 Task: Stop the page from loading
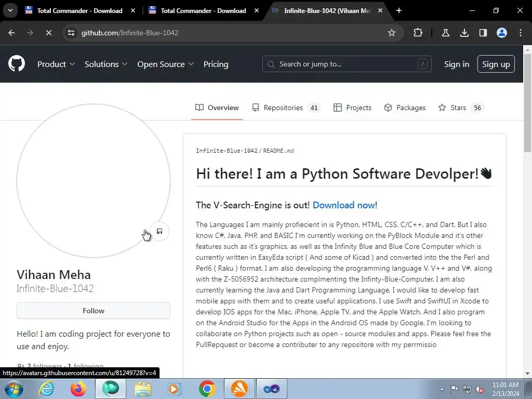[48, 33]
